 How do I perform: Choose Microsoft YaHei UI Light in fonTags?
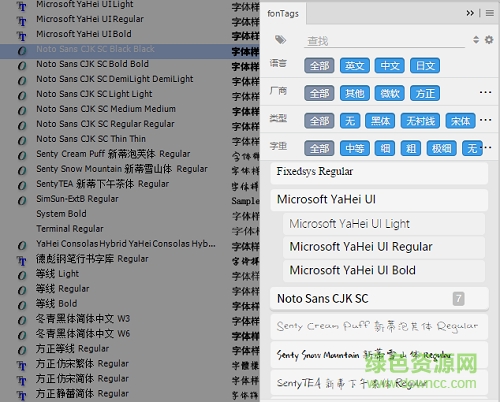click(x=384, y=224)
